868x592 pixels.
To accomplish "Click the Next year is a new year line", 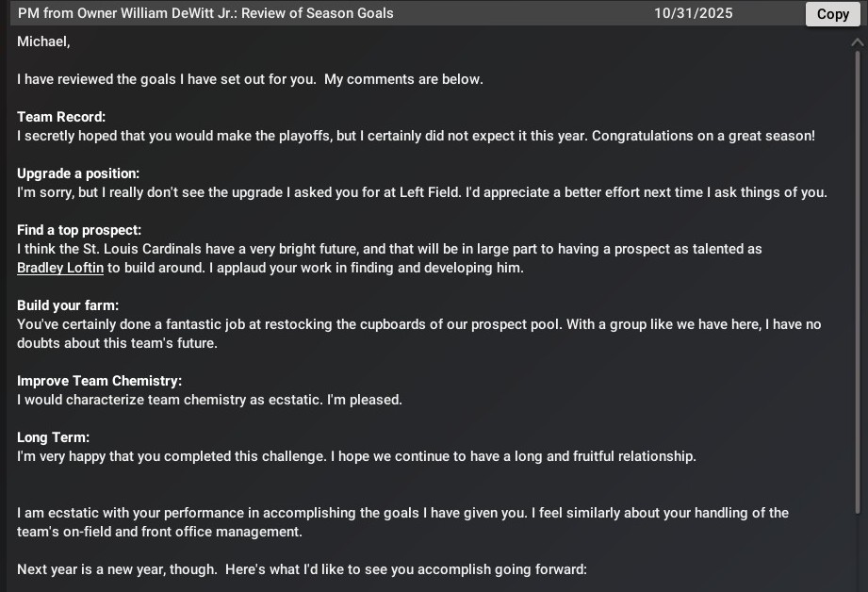I will pyautogui.click(x=302, y=569).
